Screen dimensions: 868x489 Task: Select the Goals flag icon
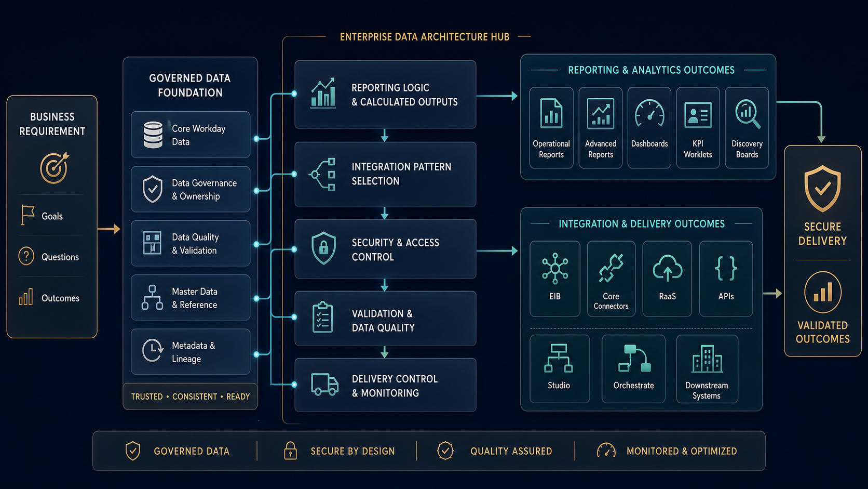27,215
